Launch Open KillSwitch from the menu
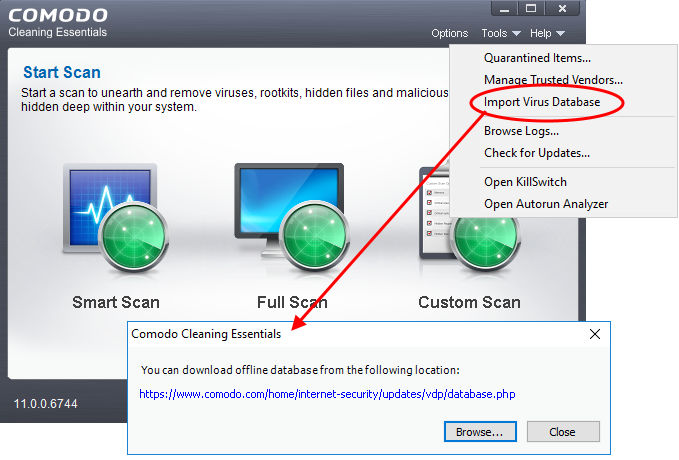 pyautogui.click(x=525, y=182)
